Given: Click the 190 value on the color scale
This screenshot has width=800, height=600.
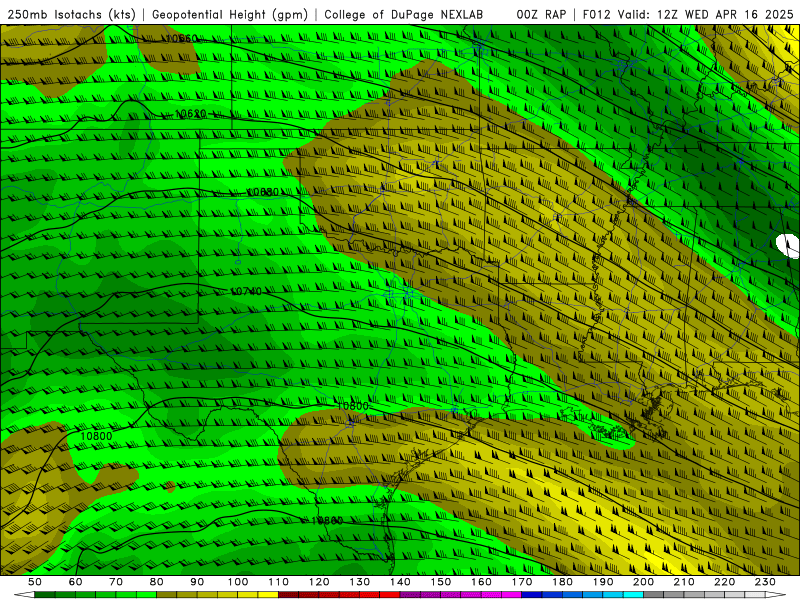Looking at the screenshot, I should click(603, 582).
